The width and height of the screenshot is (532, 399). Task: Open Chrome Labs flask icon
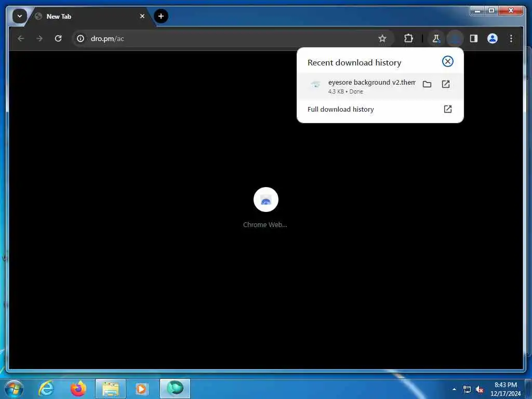436,38
